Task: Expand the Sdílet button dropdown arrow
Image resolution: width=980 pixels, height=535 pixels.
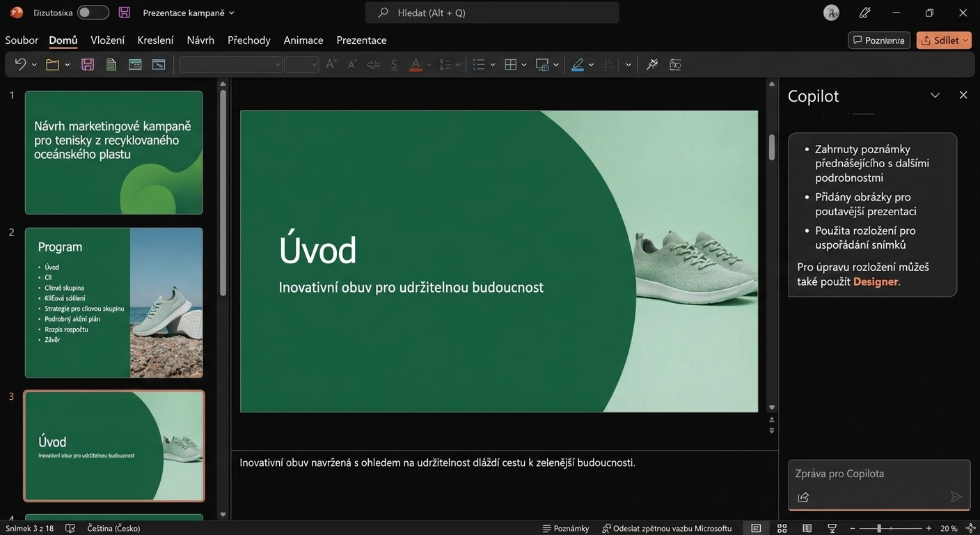Action: click(x=966, y=40)
